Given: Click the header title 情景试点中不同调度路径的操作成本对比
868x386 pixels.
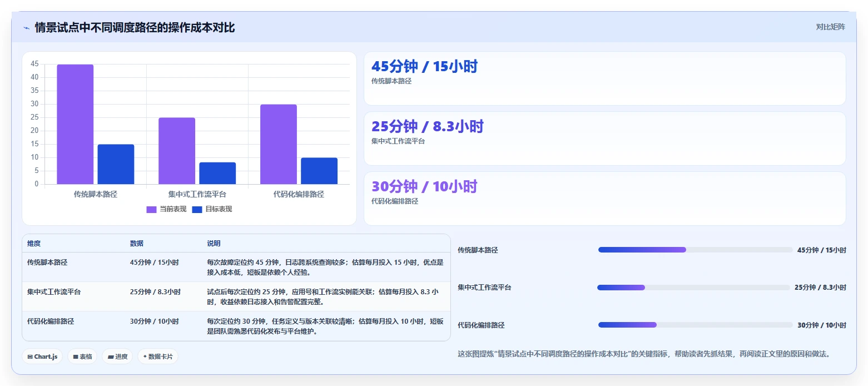Looking at the screenshot, I should tap(135, 27).
